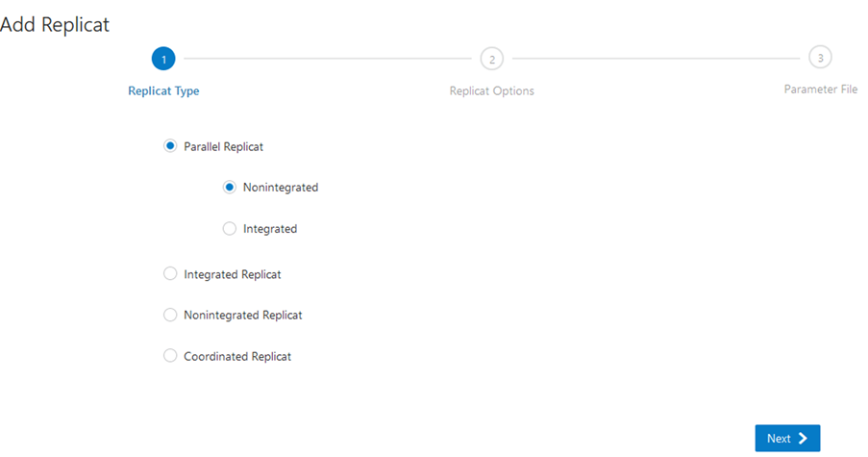Click the Nonintegrated Replicat text label
The height and width of the screenshot is (457, 868).
(242, 315)
